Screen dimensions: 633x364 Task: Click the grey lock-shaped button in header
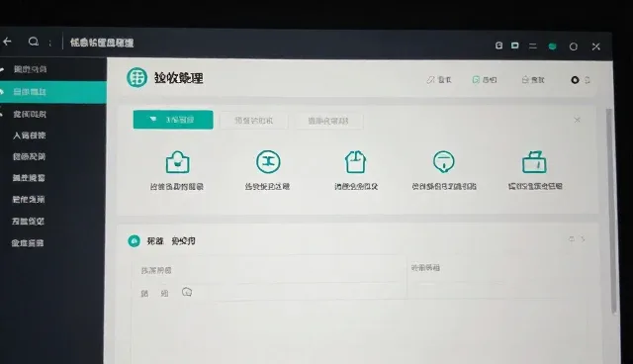pos(533,80)
